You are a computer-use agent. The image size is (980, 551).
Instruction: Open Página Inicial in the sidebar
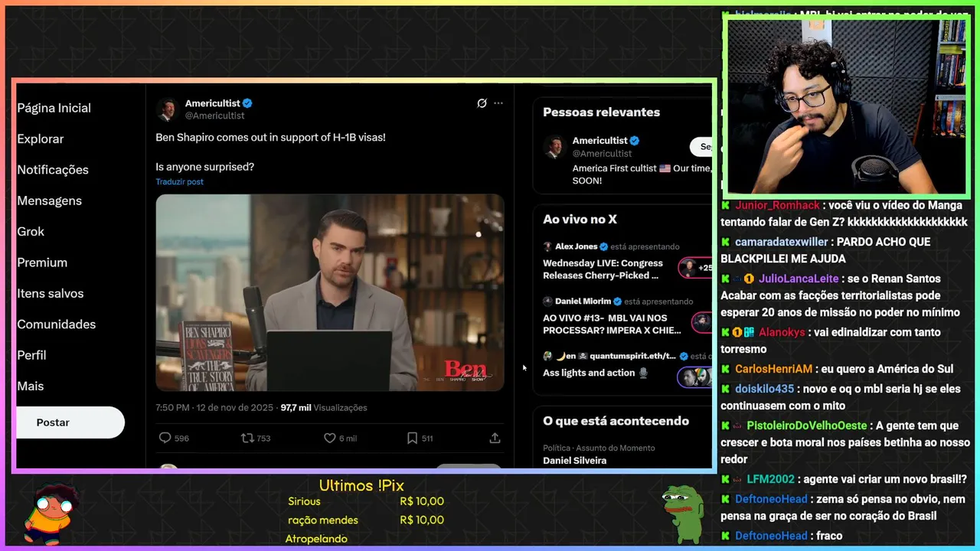(x=54, y=108)
